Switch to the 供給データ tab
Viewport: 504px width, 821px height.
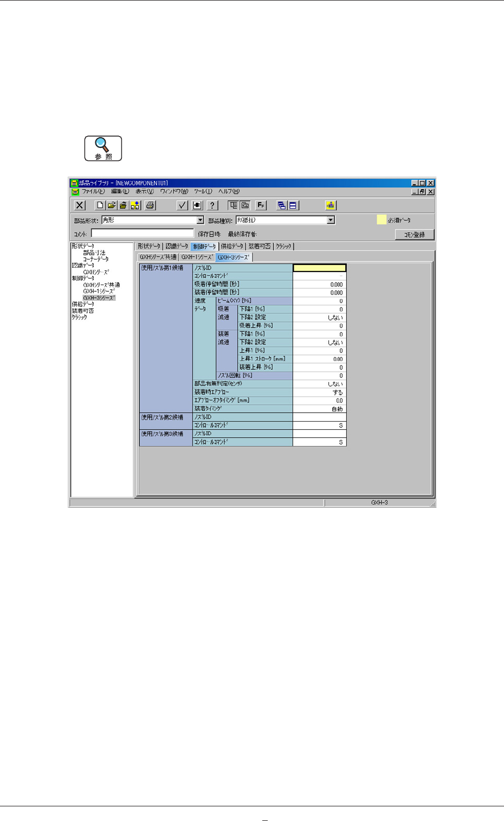pyautogui.click(x=232, y=246)
